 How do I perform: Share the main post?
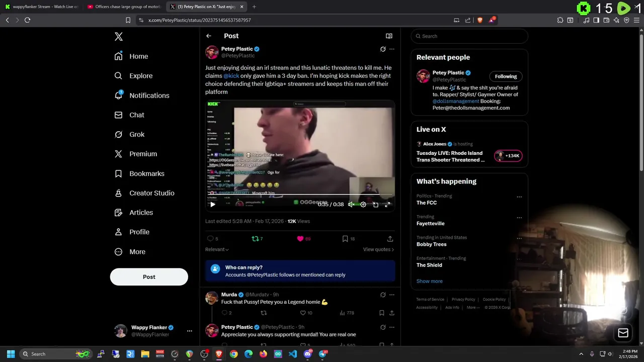pos(390,239)
